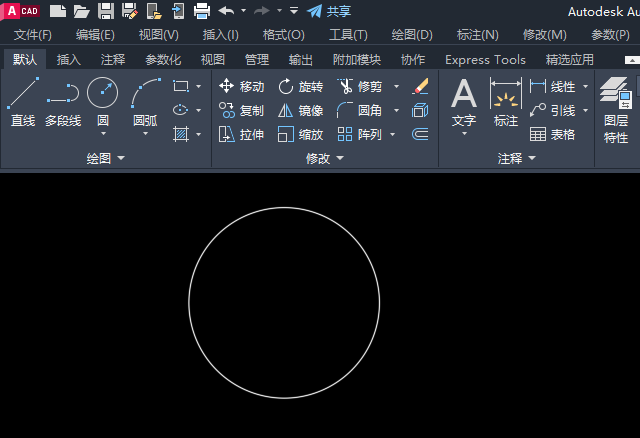The height and width of the screenshot is (438, 640).
Task: Click the Table (表格) button
Action: (552, 134)
